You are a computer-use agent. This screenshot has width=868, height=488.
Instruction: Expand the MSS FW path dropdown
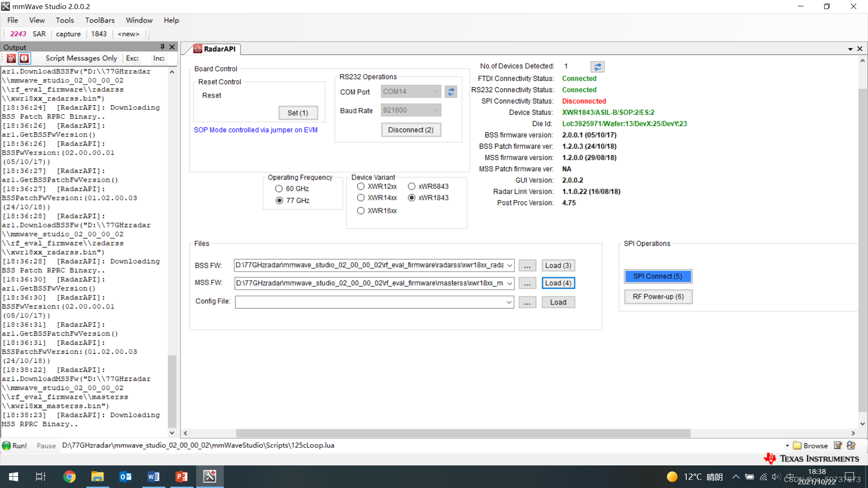509,283
